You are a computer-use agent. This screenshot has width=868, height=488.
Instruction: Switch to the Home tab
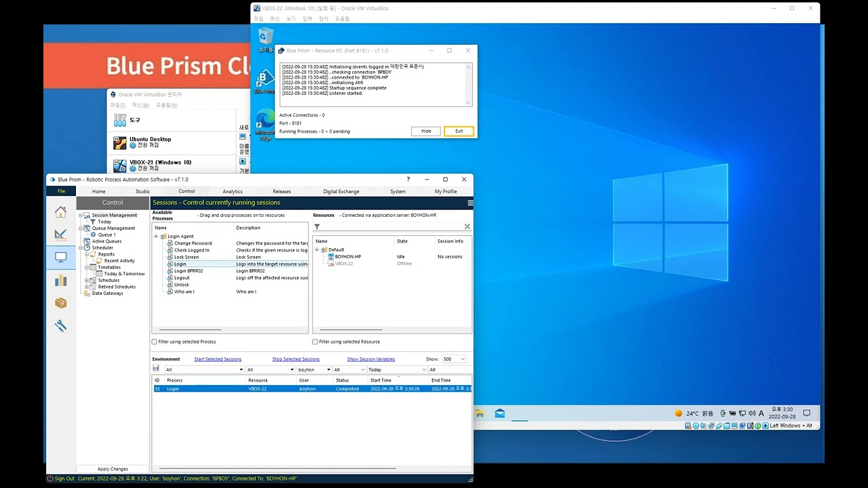pyautogui.click(x=99, y=191)
